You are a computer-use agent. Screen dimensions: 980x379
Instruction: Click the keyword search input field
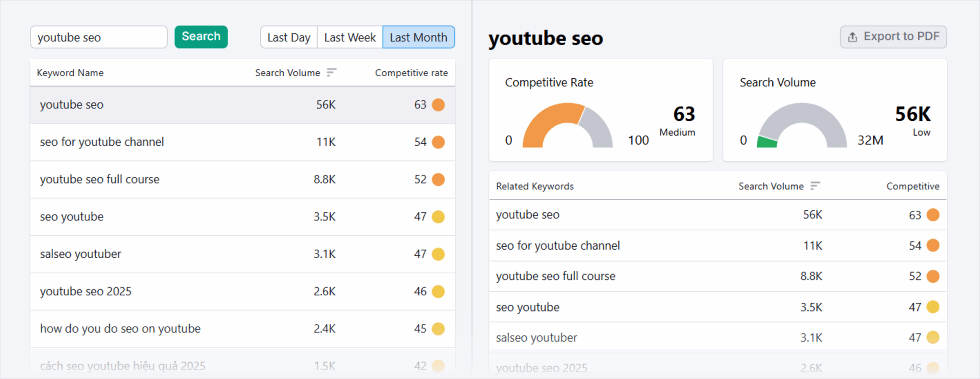coord(99,37)
